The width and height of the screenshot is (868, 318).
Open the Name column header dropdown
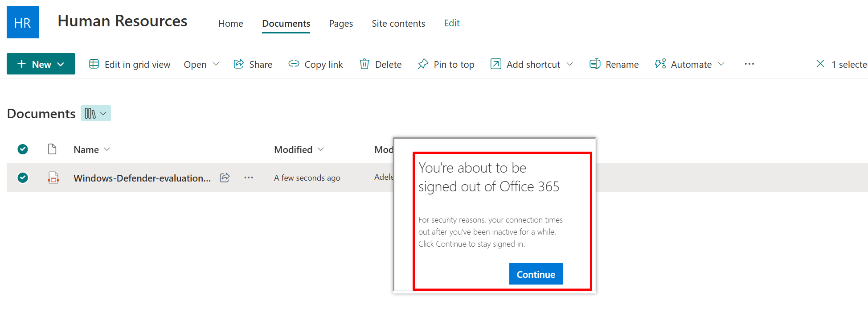tap(92, 149)
